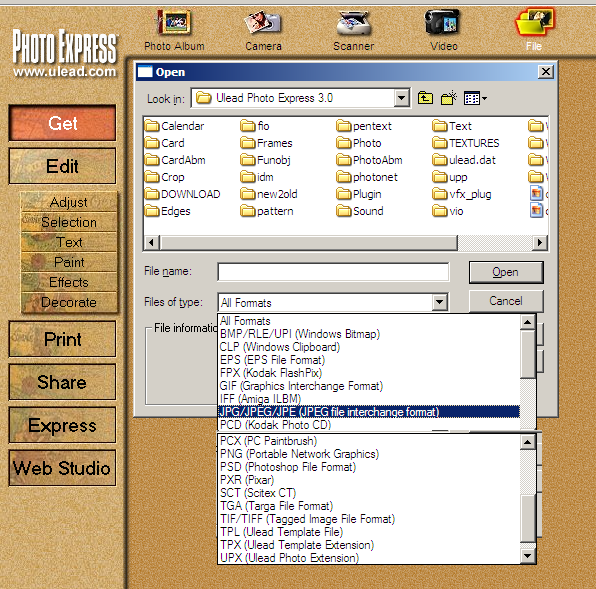Open the Photo Album source icon
596x589 pixels.
(x=174, y=23)
